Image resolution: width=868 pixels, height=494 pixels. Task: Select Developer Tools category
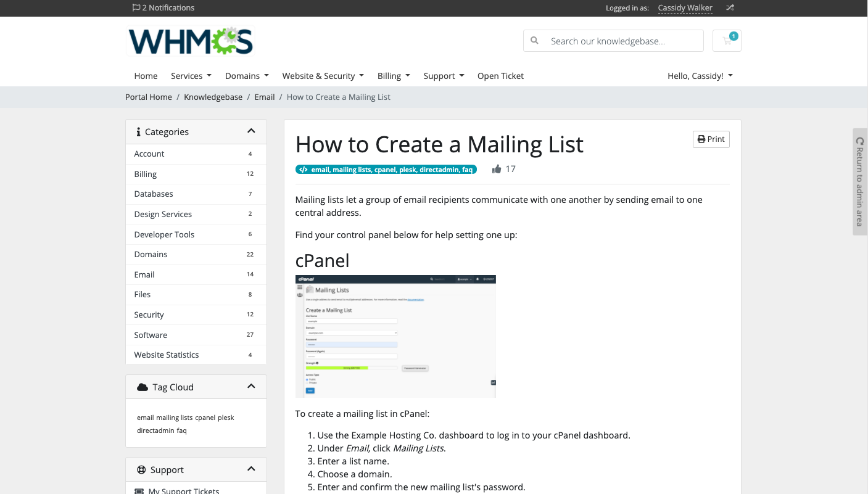coord(196,234)
